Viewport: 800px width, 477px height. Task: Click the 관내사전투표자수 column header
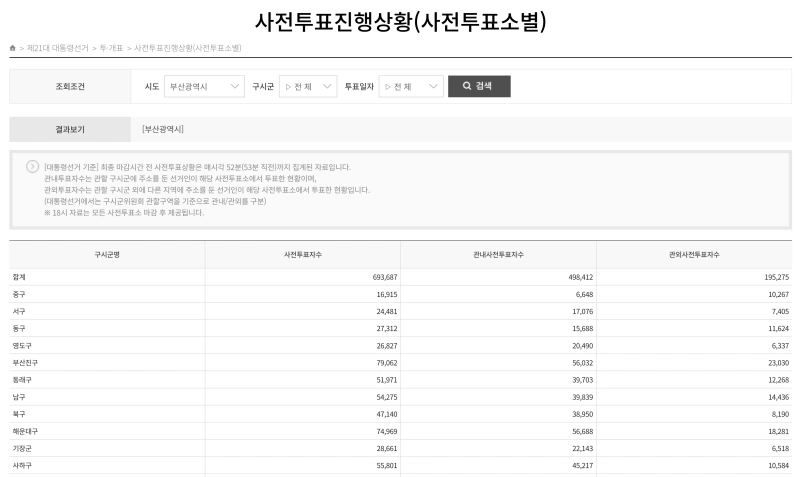(x=498, y=255)
